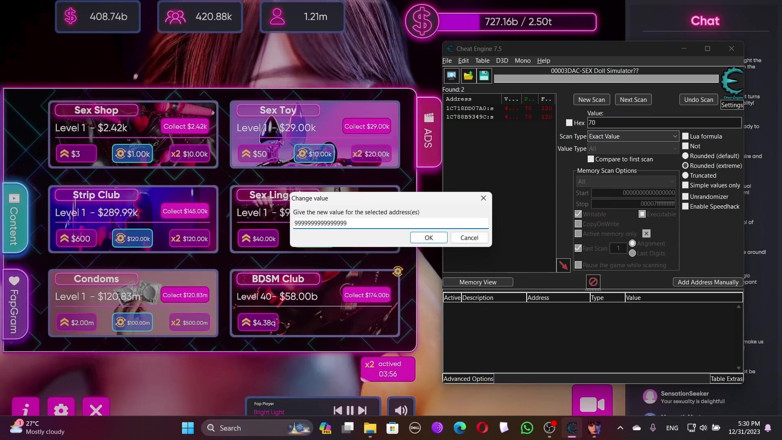Click the scan Value input field
The image size is (782, 440).
pyautogui.click(x=664, y=123)
